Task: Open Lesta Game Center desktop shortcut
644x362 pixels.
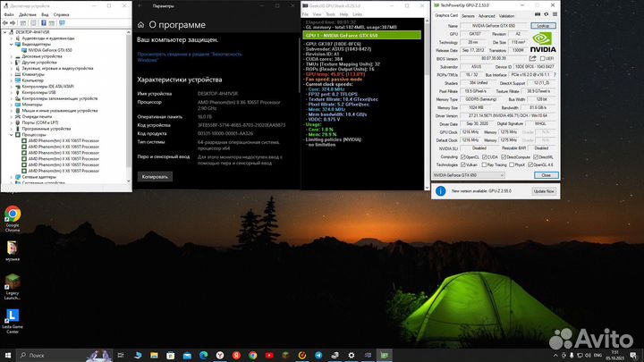Action: pos(13,321)
